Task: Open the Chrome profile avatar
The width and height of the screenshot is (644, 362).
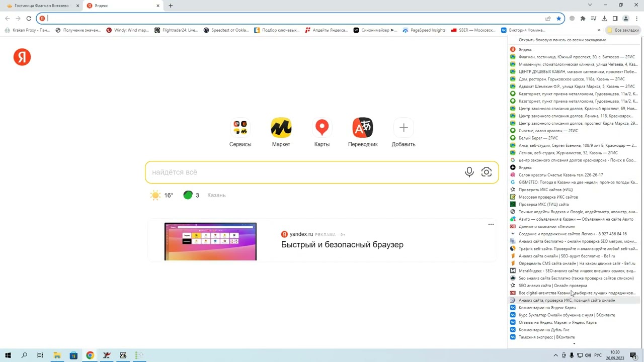Action: (x=626, y=19)
